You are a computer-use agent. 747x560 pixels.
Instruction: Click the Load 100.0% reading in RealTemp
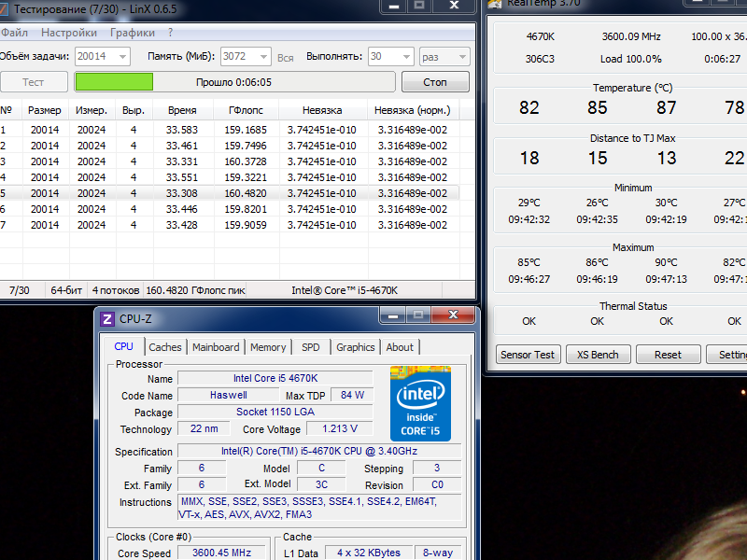631,59
